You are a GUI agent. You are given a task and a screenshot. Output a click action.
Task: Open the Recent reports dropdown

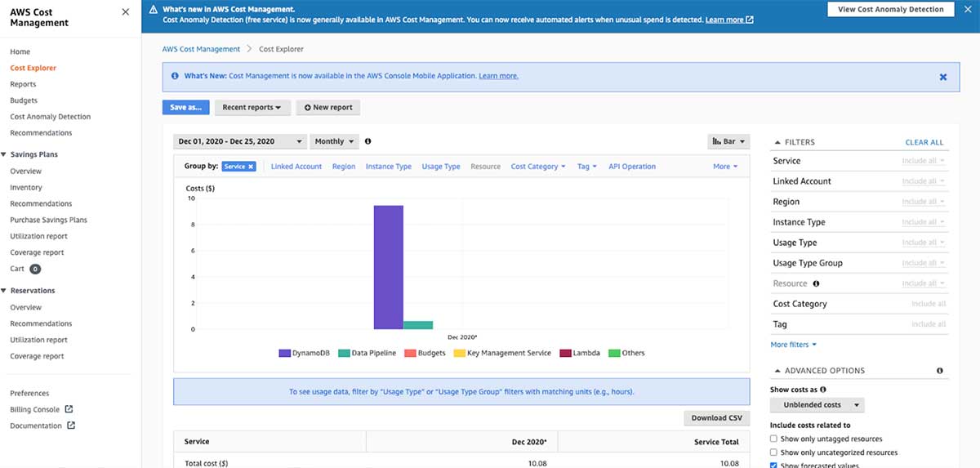(252, 107)
